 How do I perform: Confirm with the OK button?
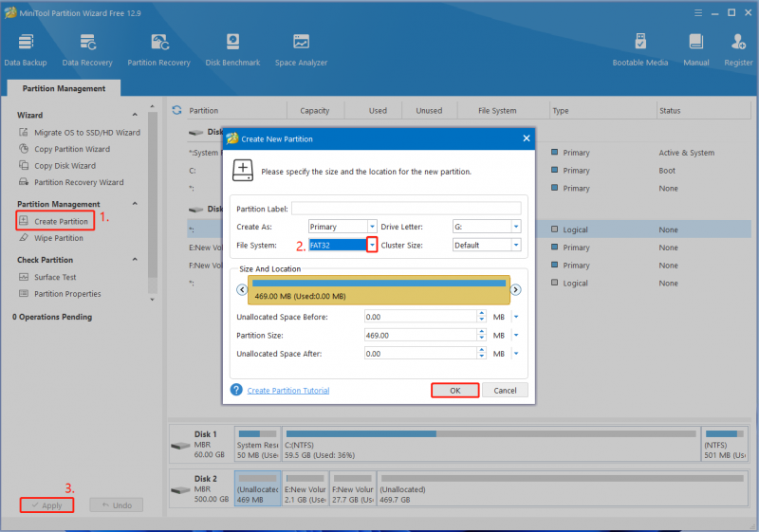pos(455,391)
